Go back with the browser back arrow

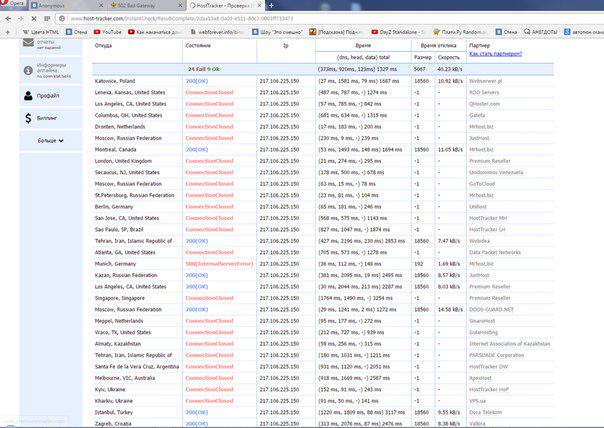pos(8,18)
